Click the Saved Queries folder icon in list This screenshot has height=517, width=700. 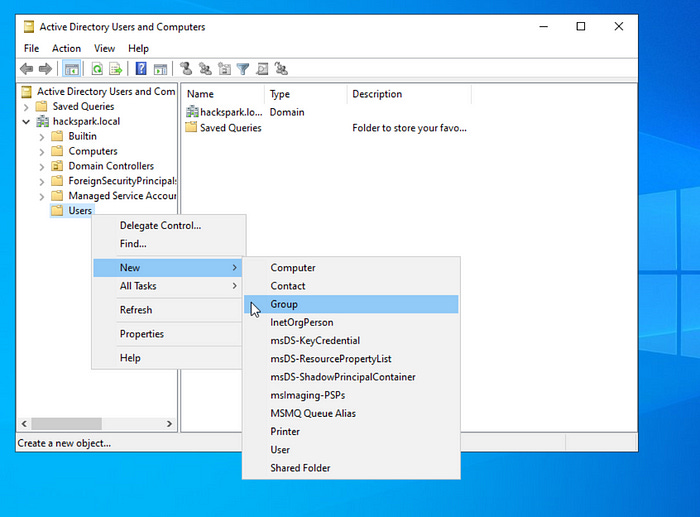(x=191, y=127)
